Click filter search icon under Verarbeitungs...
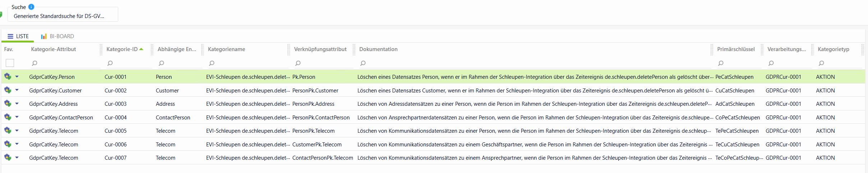This screenshot has width=868, height=173. tap(771, 63)
